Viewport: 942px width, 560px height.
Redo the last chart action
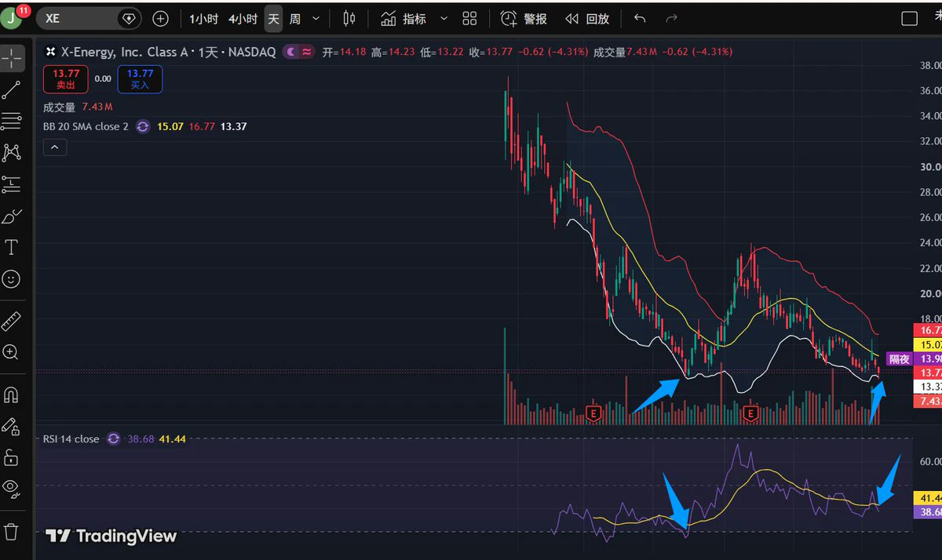(x=671, y=18)
